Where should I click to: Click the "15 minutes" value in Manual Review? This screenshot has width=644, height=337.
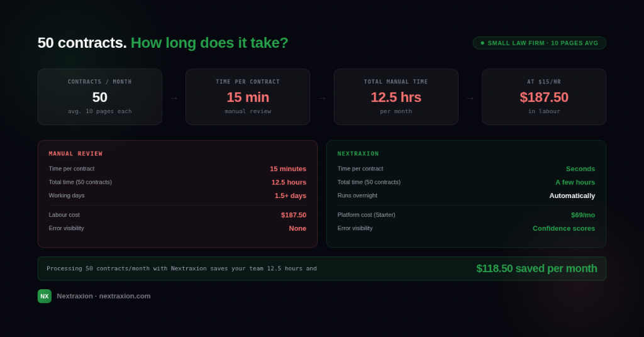tap(288, 168)
